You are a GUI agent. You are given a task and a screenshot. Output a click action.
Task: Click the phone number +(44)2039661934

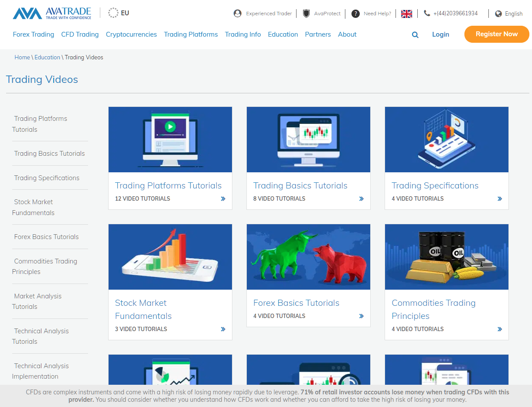click(x=455, y=14)
